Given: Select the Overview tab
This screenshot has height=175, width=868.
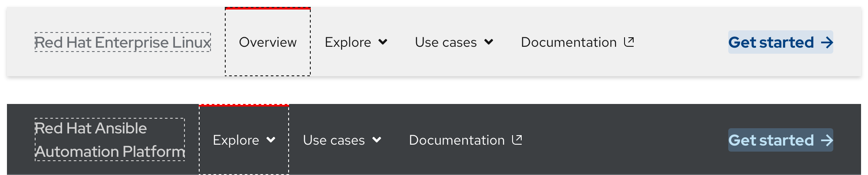Looking at the screenshot, I should click(267, 42).
